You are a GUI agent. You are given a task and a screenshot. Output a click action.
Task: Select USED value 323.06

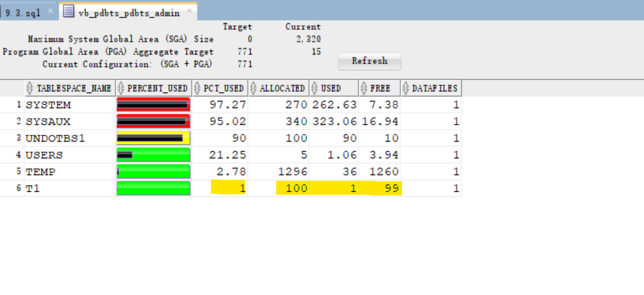(x=334, y=122)
